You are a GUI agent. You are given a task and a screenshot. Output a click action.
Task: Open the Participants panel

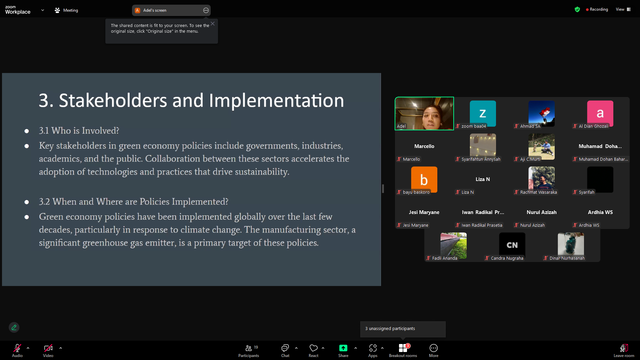click(249, 350)
